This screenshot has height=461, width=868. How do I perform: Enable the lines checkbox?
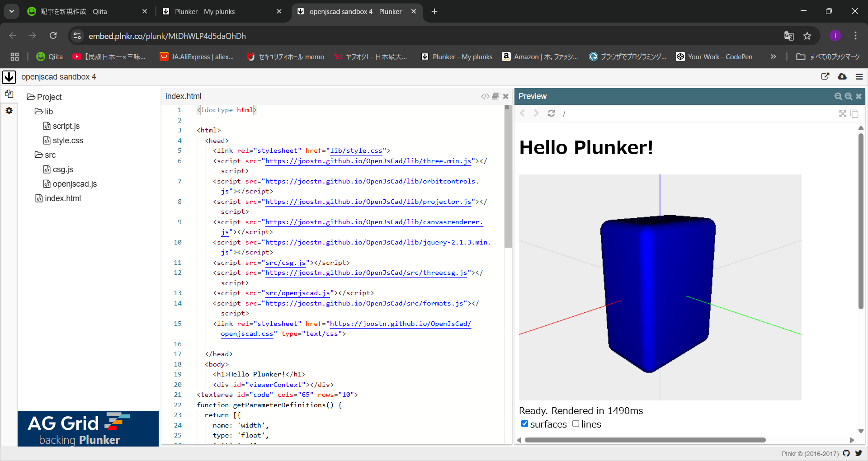pyautogui.click(x=576, y=424)
